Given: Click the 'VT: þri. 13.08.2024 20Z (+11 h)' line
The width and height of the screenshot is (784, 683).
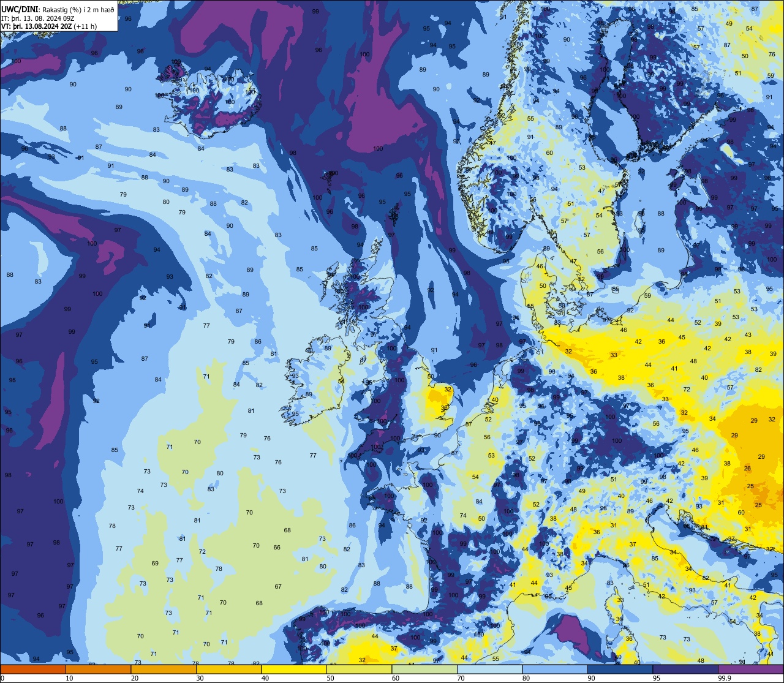Looking at the screenshot, I should [x=50, y=26].
